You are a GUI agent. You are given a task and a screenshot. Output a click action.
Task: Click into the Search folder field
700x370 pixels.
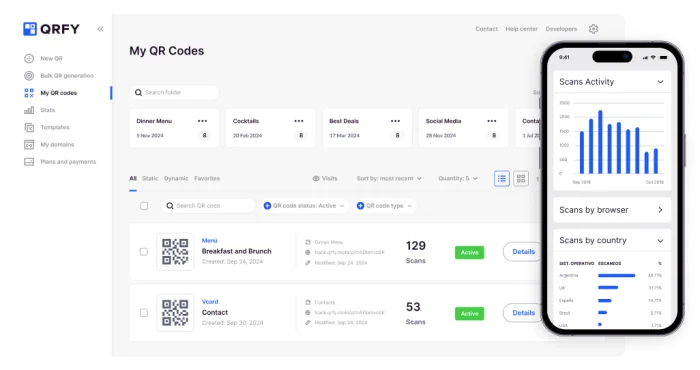(175, 92)
